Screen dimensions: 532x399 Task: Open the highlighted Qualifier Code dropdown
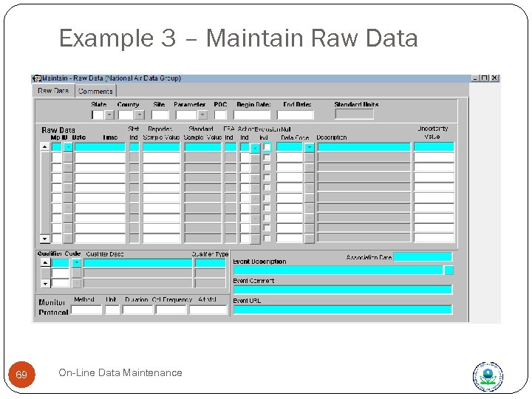76,263
